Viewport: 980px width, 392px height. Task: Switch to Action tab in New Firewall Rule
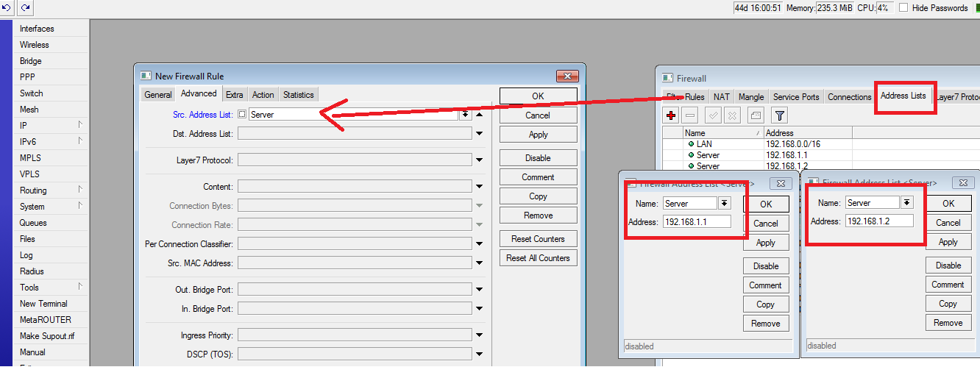(263, 95)
